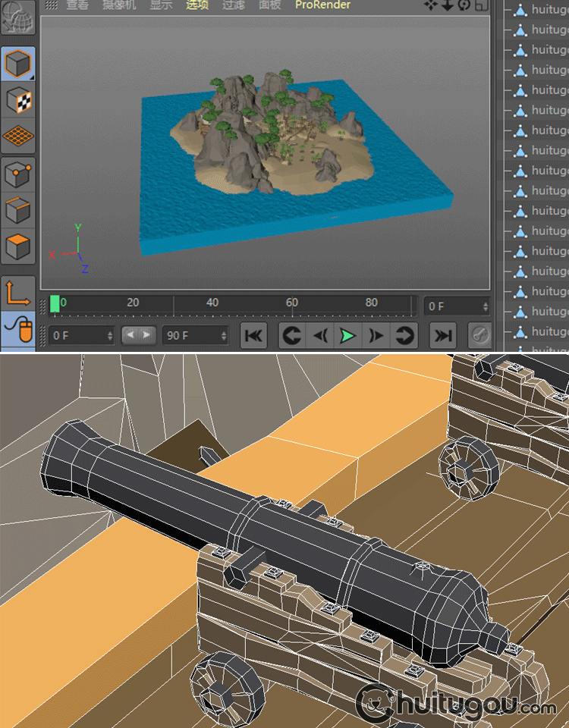Click the viewport rotate icon

(x=464, y=5)
